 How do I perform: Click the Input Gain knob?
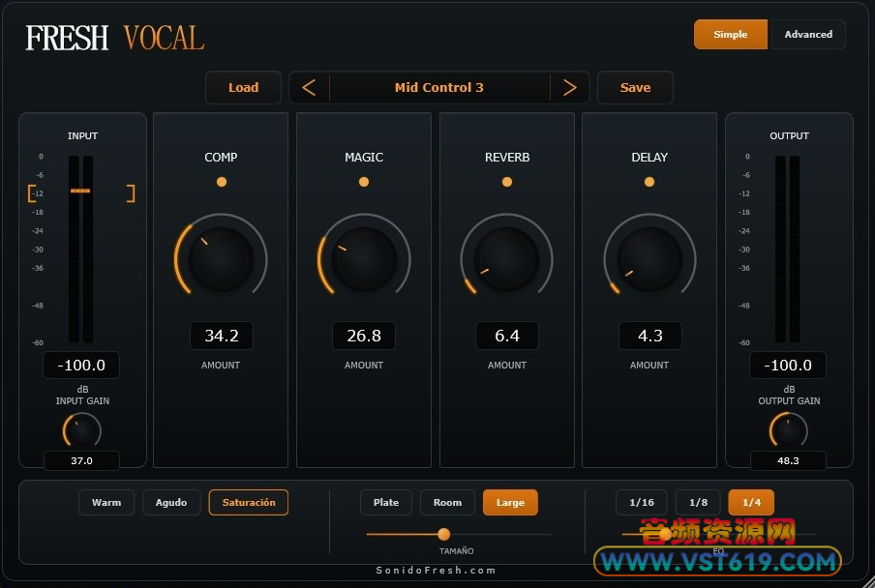pyautogui.click(x=82, y=430)
